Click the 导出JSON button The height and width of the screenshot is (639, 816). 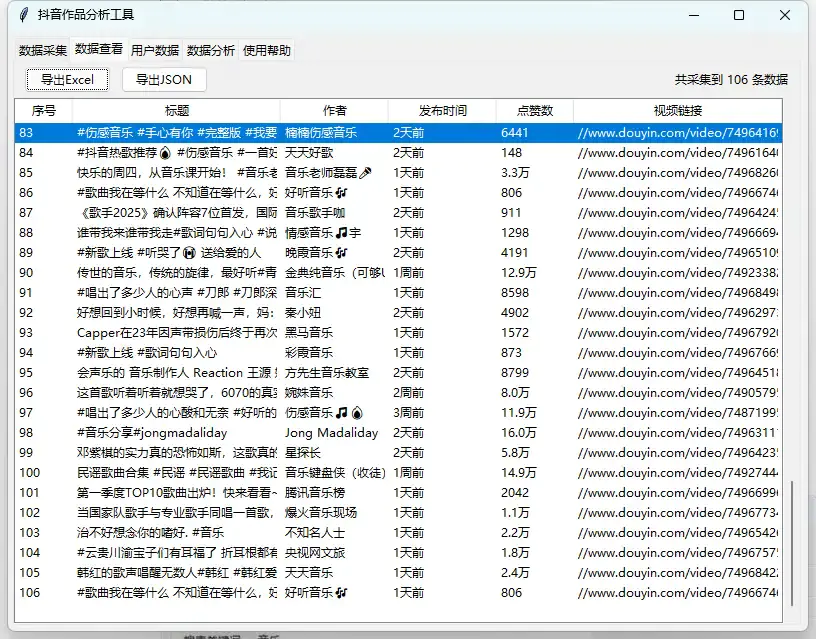pos(163,79)
